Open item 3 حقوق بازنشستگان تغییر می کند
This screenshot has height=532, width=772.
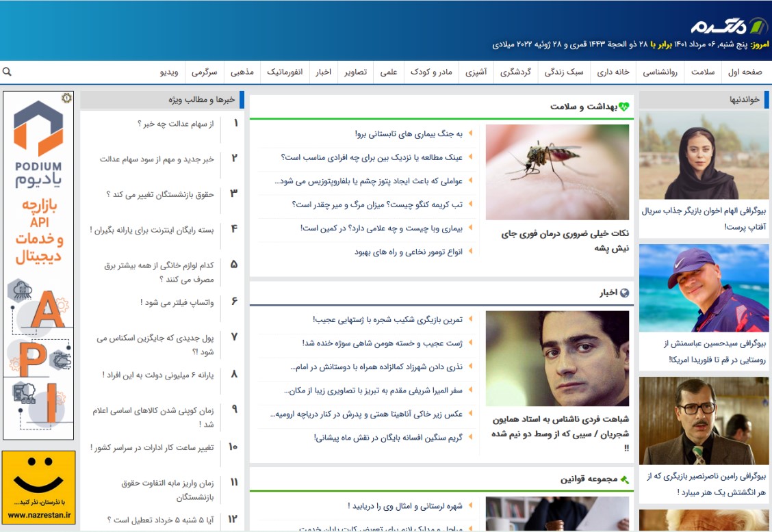click(160, 195)
